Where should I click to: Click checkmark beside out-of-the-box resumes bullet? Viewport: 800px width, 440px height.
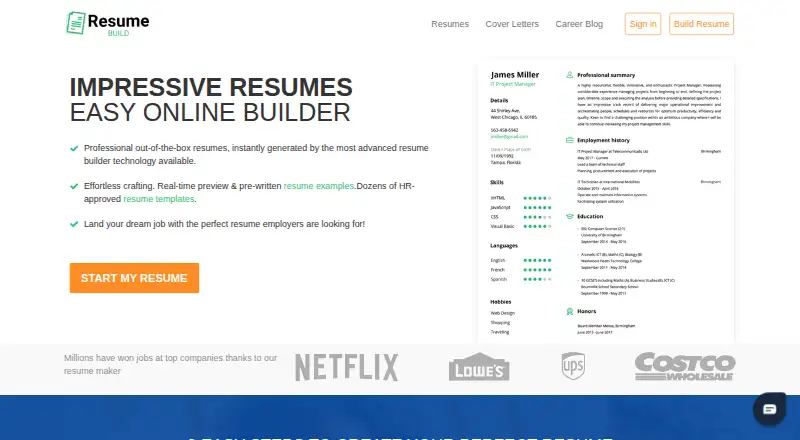point(74,149)
